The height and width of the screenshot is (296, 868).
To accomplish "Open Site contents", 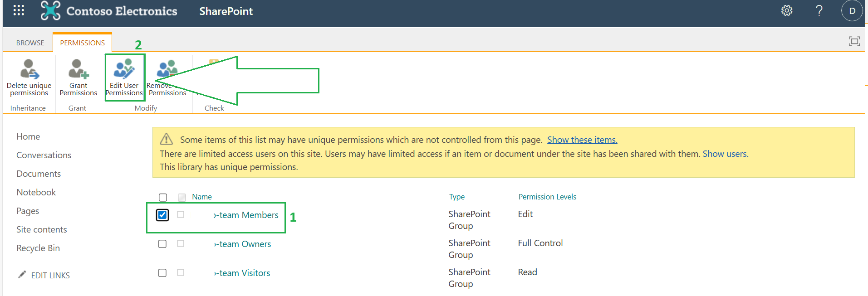I will (42, 229).
